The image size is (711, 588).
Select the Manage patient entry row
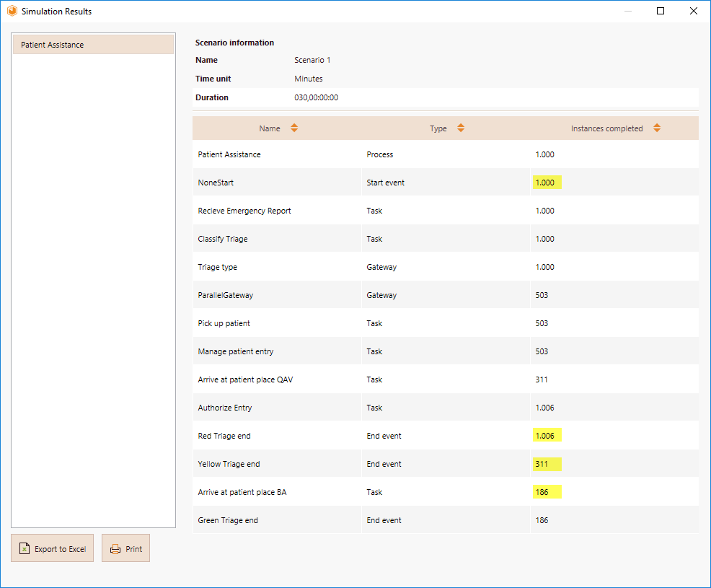pyautogui.click(x=446, y=351)
